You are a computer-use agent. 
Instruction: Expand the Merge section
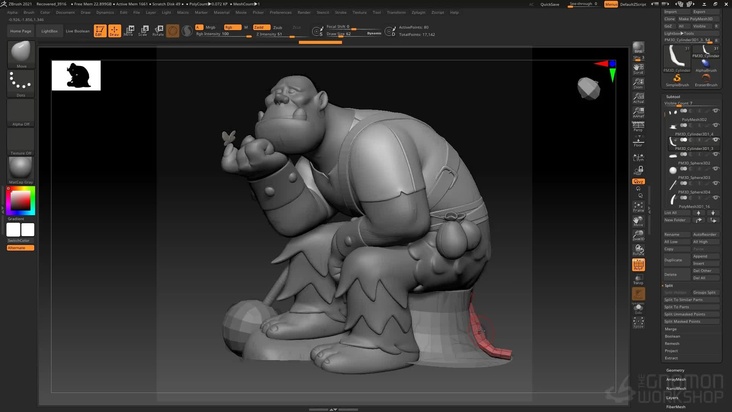pos(670,329)
